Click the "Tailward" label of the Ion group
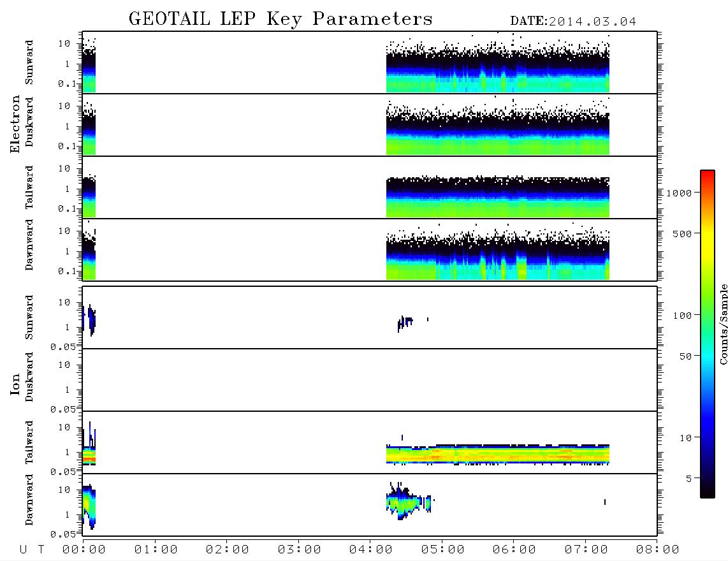Viewport: 728px width, 561px height. (x=29, y=442)
